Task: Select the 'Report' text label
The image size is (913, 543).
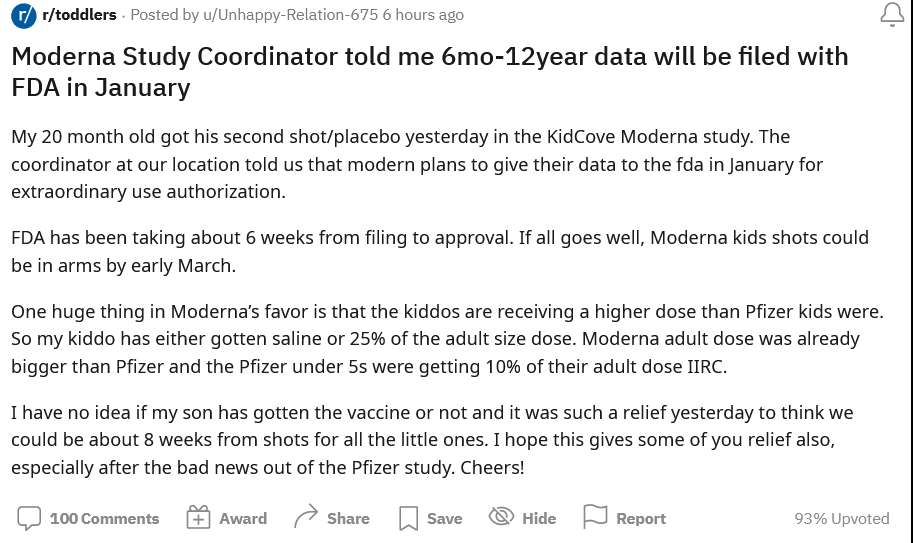Action: (641, 519)
